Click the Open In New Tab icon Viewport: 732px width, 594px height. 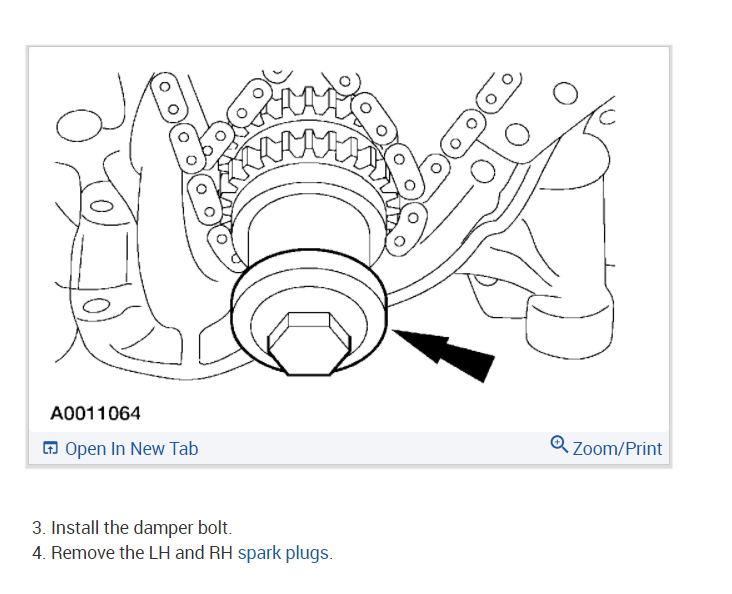coord(50,448)
